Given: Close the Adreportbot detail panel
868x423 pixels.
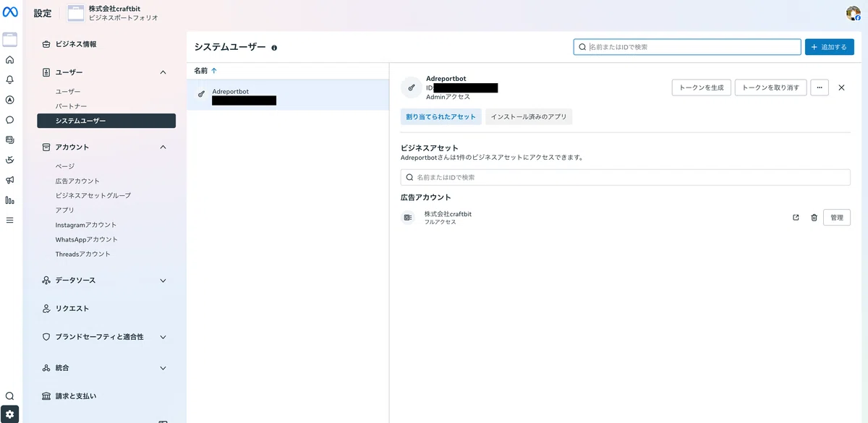Looking at the screenshot, I should [x=841, y=87].
